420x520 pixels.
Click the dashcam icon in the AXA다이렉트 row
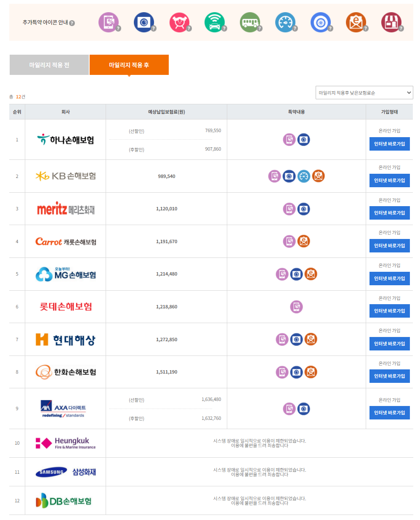tap(304, 409)
